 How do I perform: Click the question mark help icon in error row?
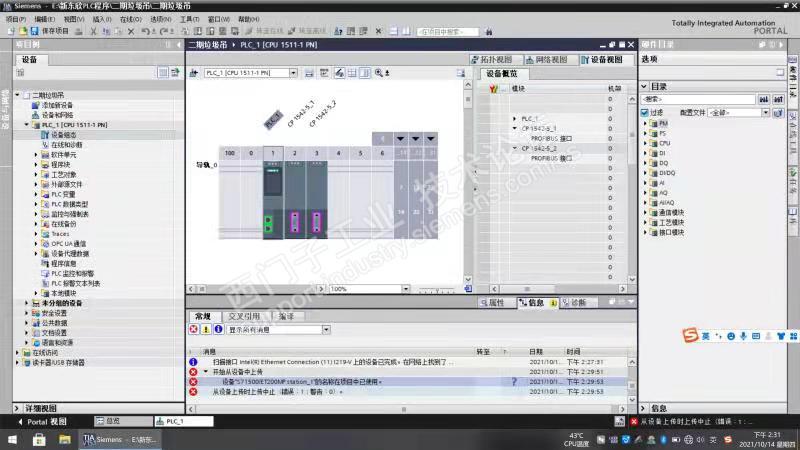point(514,382)
